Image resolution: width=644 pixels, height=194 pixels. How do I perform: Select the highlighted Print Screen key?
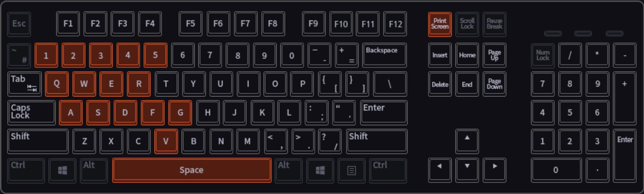(440, 24)
